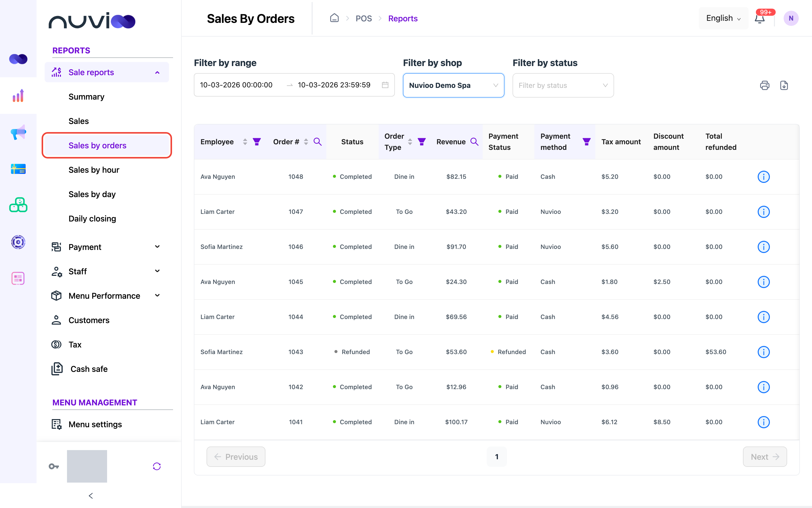The height and width of the screenshot is (508, 812).
Task: Open the pink newsletter icon in left rail
Action: coord(18,279)
